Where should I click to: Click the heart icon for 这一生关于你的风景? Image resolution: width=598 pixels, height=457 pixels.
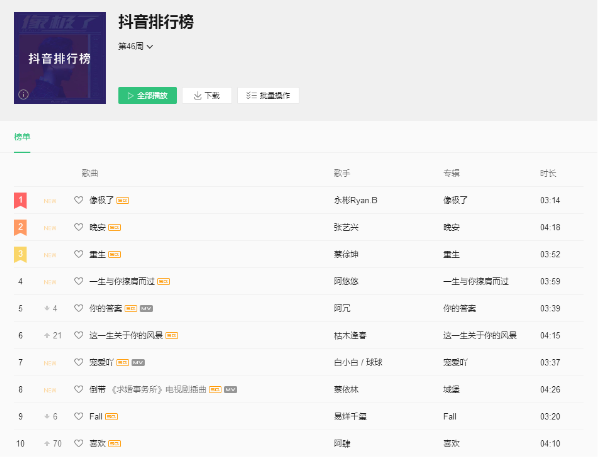(79, 335)
